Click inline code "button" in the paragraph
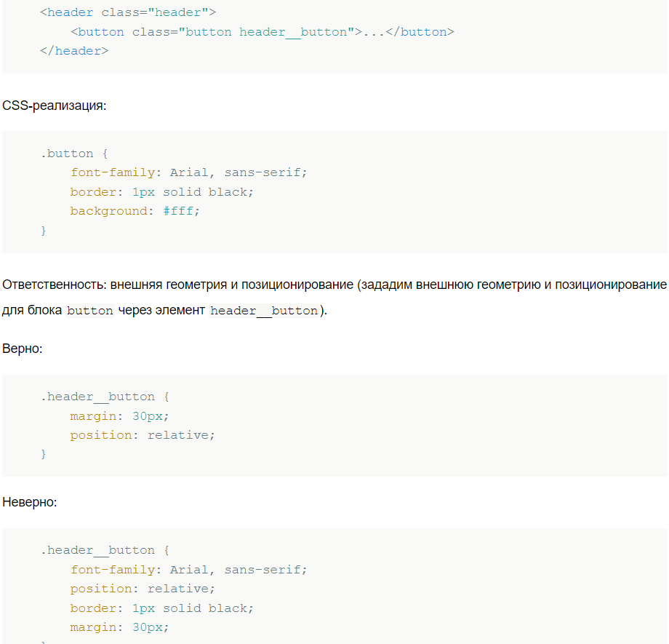669x644 pixels. click(x=90, y=311)
